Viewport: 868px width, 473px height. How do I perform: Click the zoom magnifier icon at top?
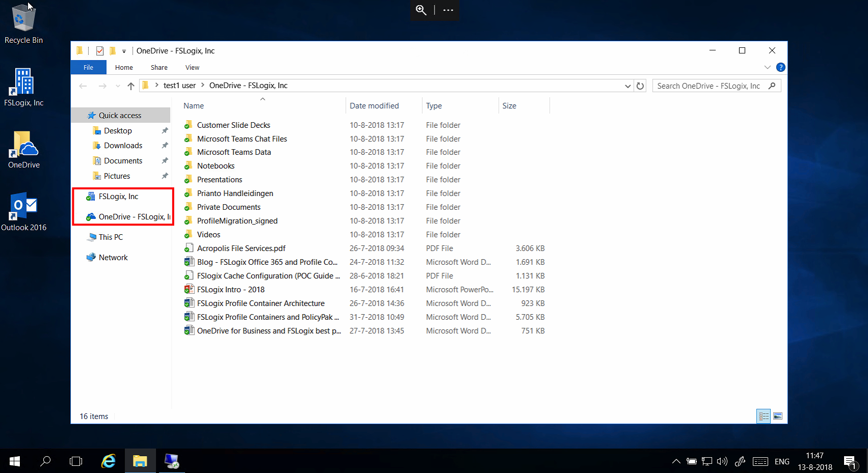pyautogui.click(x=421, y=10)
